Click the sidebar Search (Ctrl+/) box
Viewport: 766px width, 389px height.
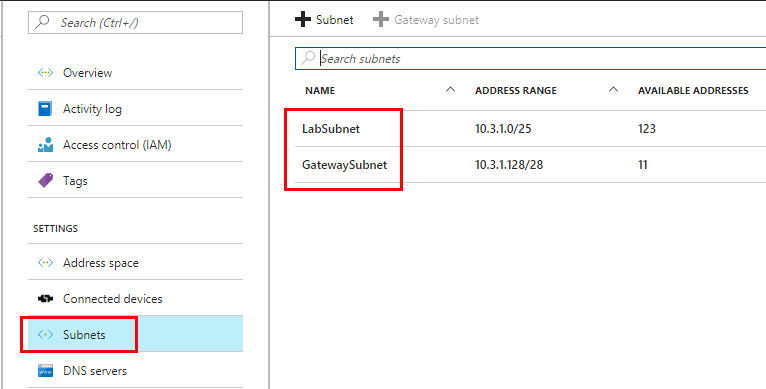click(x=135, y=22)
